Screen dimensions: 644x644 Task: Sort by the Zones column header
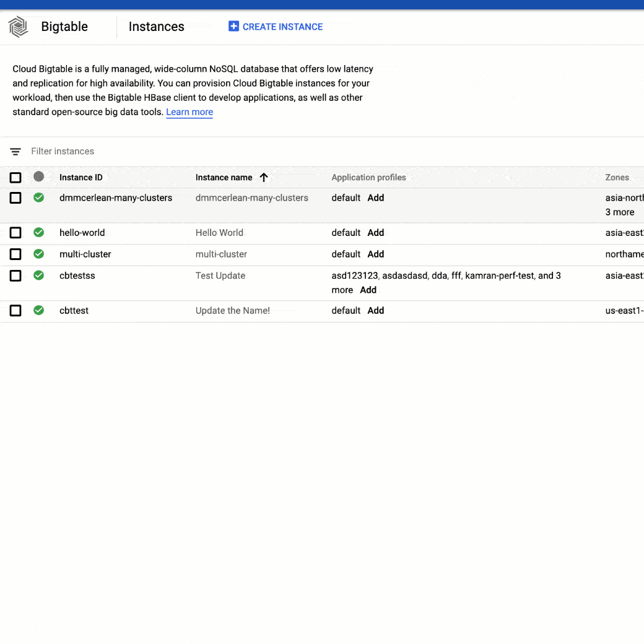tap(617, 178)
